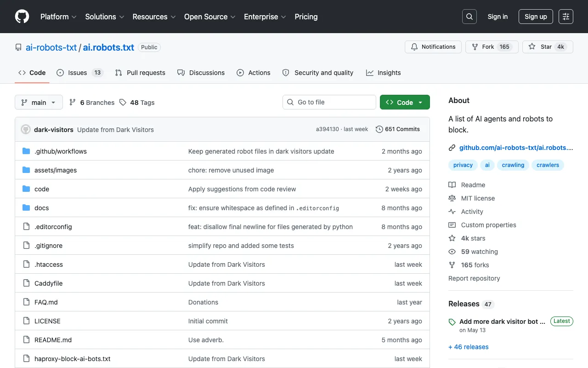588x368 pixels.
Task: Open the github.com/ai-robots-txt website link
Action: click(x=516, y=148)
